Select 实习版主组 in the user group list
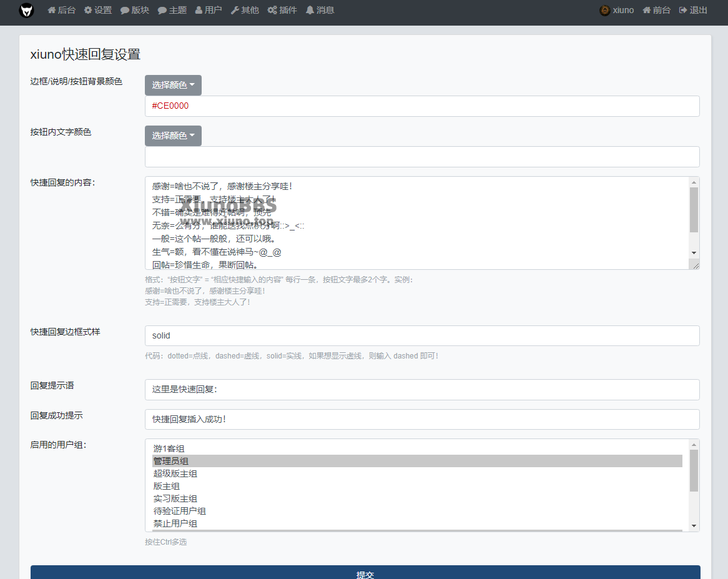This screenshot has height=579, width=728. point(418,498)
